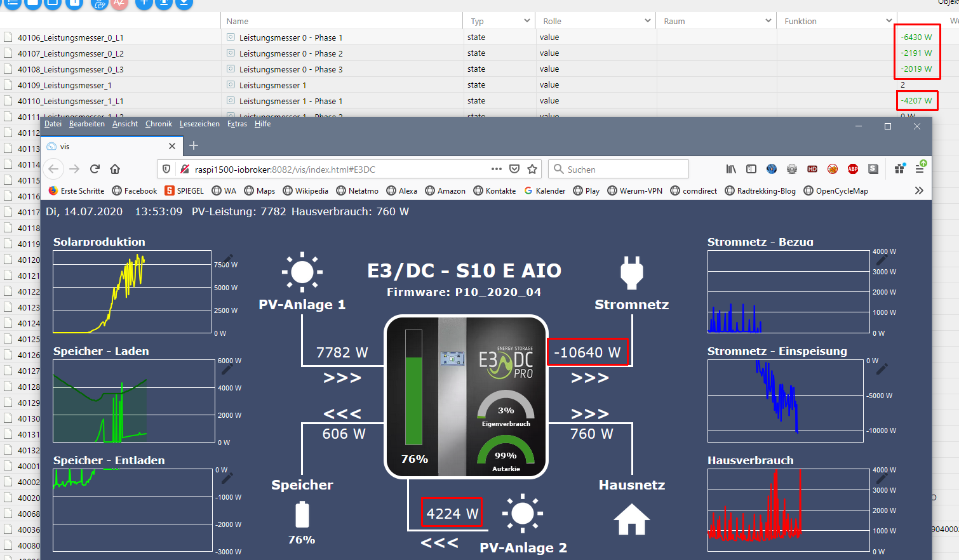Edit the Speicher Entladen chart pencil icon
The image size is (959, 560).
tap(227, 477)
